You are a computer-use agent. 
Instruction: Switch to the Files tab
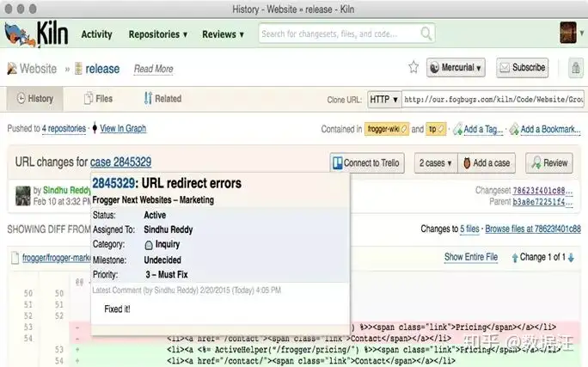pyautogui.click(x=98, y=99)
